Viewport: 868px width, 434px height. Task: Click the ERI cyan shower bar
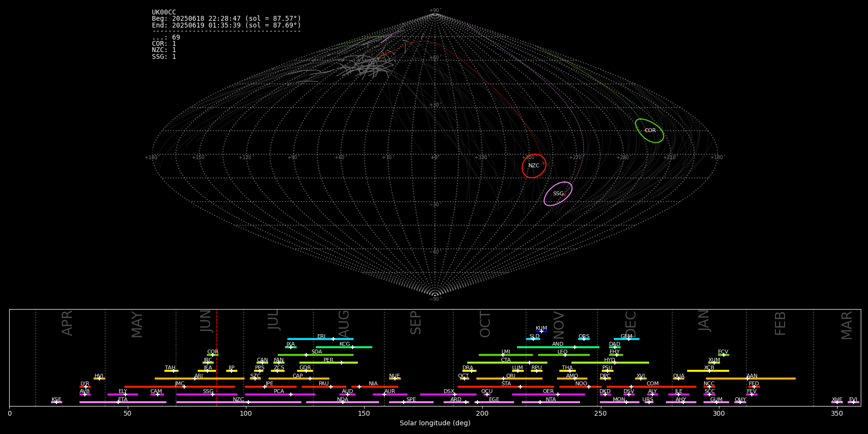(x=320, y=339)
